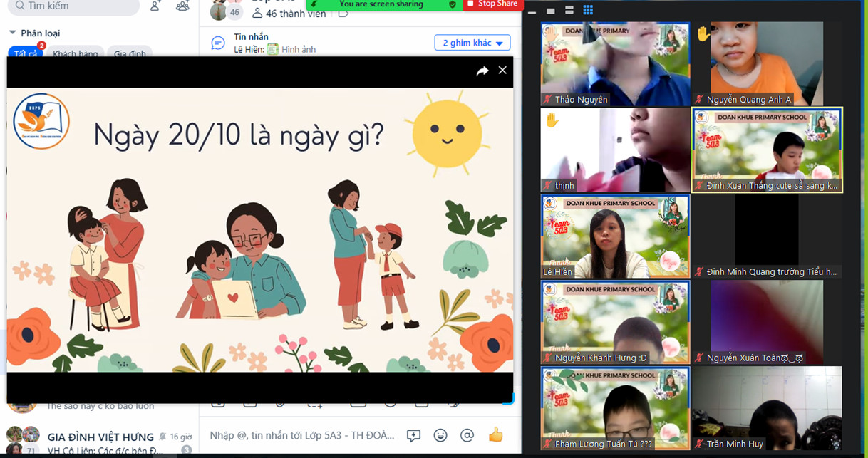Hide the Zoom video thumbnail panel
The width and height of the screenshot is (868, 458).
pos(532,11)
